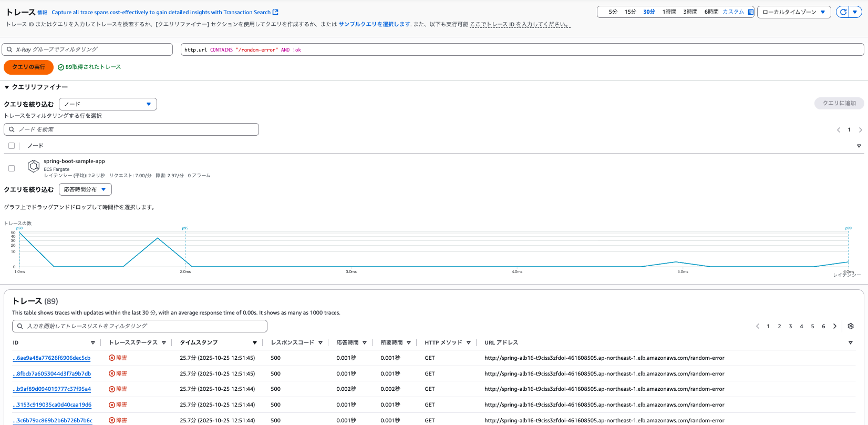Open the 応答時間分布 dropdown
868x425 pixels.
click(x=85, y=189)
